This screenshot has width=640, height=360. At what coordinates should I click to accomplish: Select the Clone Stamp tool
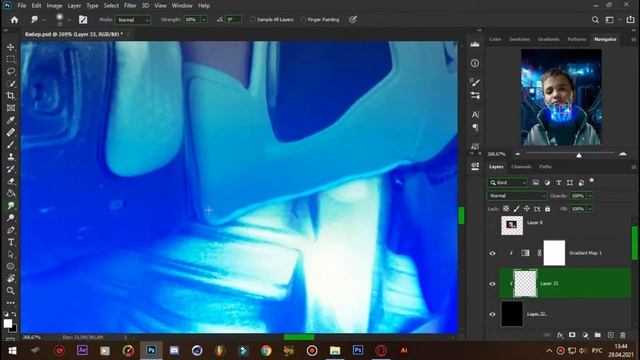[x=11, y=157]
